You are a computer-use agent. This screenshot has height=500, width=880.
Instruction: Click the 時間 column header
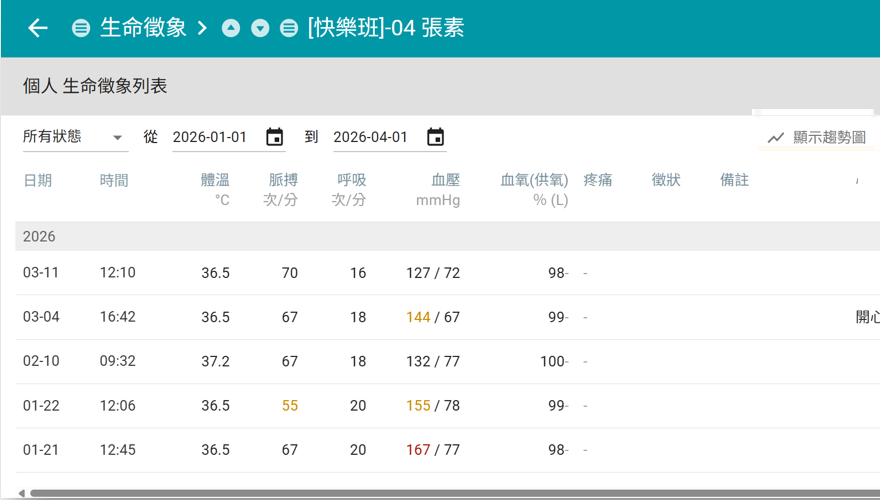pyautogui.click(x=114, y=180)
